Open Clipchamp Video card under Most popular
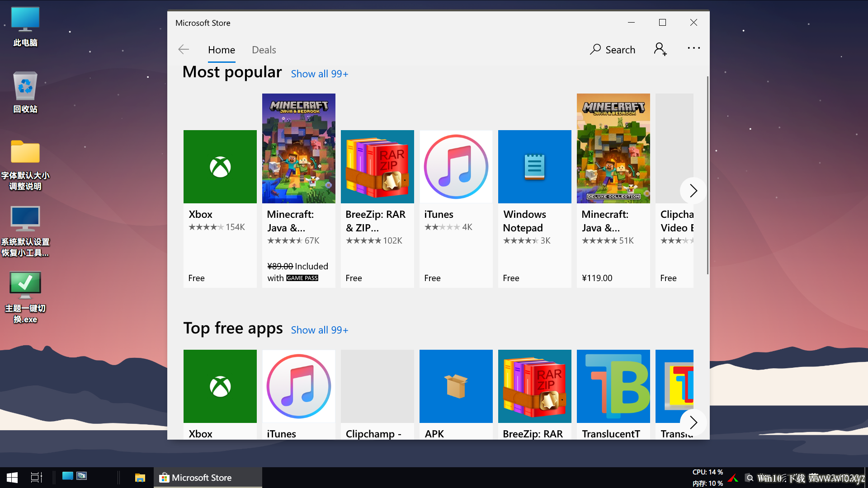This screenshot has height=488, width=868. pyautogui.click(x=675, y=190)
